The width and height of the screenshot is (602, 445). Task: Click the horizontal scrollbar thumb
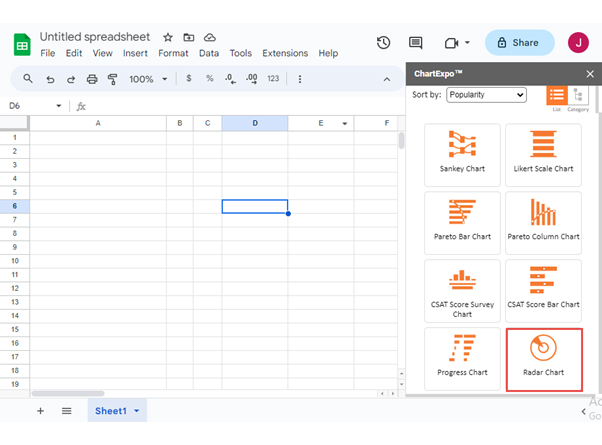(x=68, y=394)
